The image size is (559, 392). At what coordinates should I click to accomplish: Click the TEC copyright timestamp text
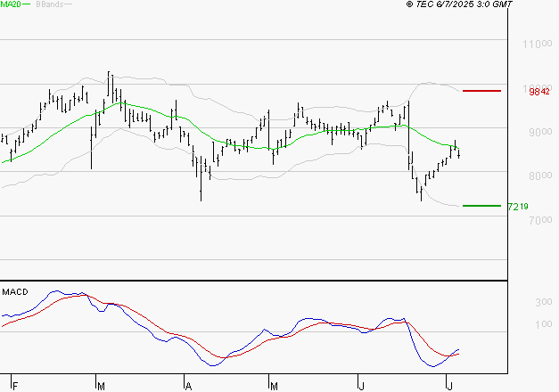459,4
